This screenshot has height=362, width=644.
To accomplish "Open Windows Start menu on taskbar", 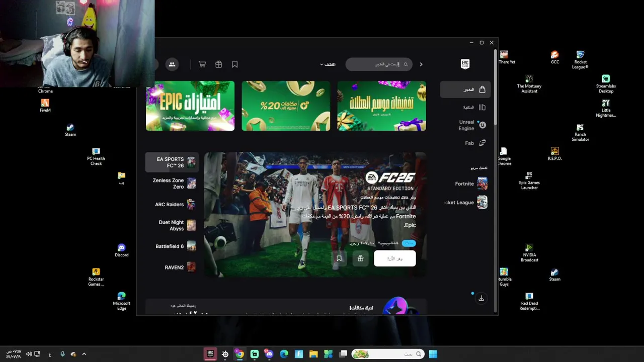I will 433,354.
